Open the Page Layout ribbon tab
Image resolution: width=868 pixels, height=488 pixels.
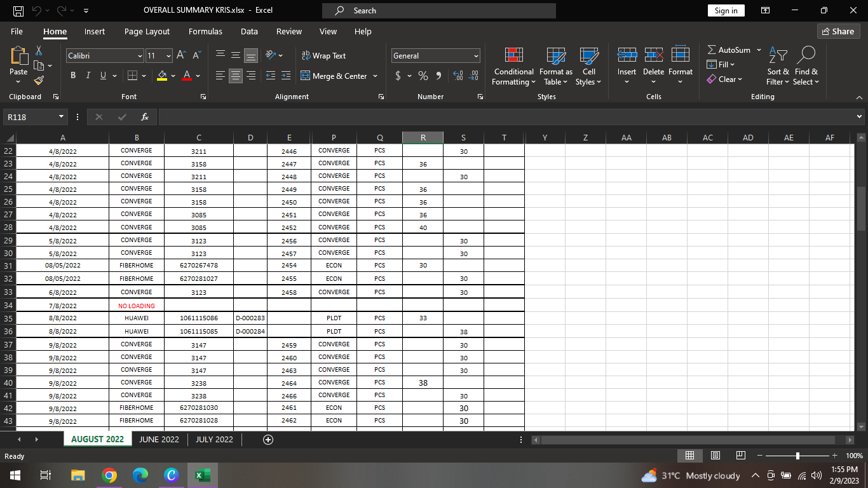coord(147,32)
